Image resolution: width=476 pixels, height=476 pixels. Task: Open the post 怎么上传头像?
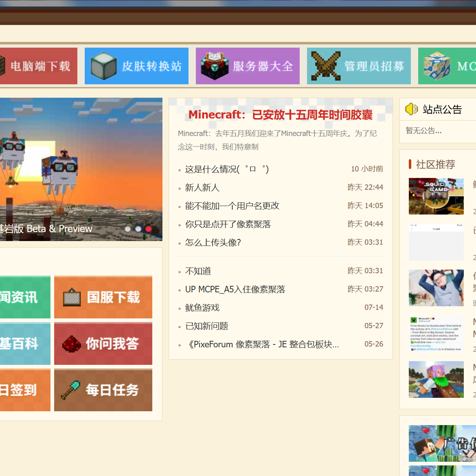point(213,243)
